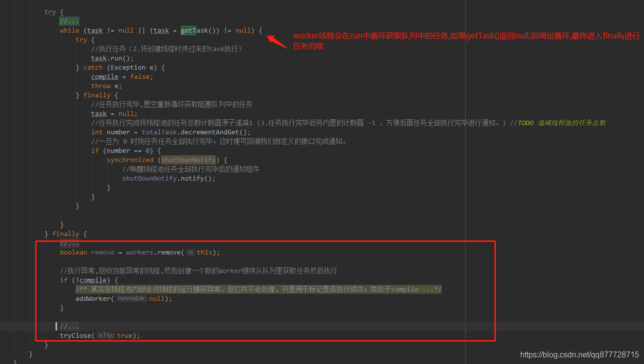Click the tryClose method call
The height and width of the screenshot is (364, 644).
click(x=76, y=335)
